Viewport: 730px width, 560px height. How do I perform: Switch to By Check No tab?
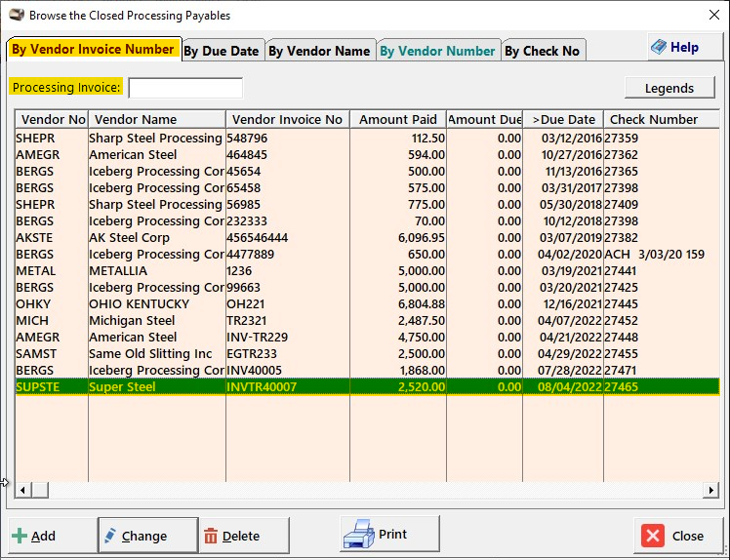tap(543, 51)
